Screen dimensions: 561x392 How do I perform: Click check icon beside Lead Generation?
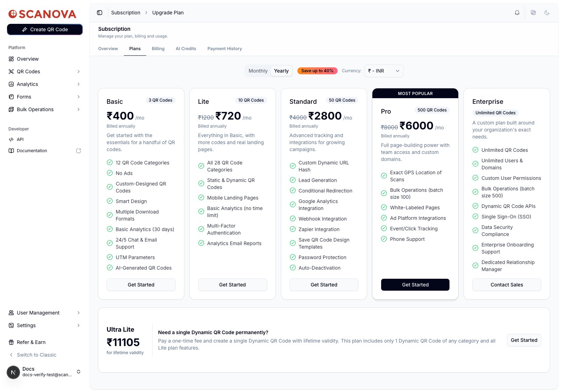pos(293,180)
